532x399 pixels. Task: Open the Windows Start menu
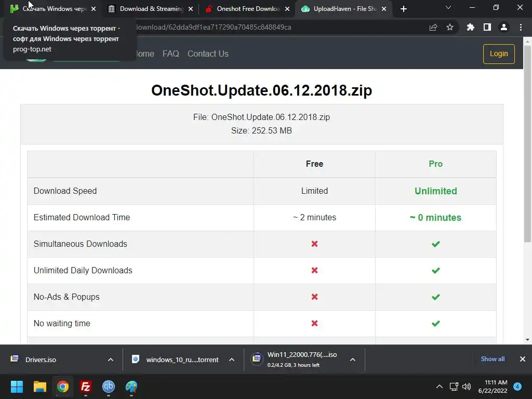17,387
